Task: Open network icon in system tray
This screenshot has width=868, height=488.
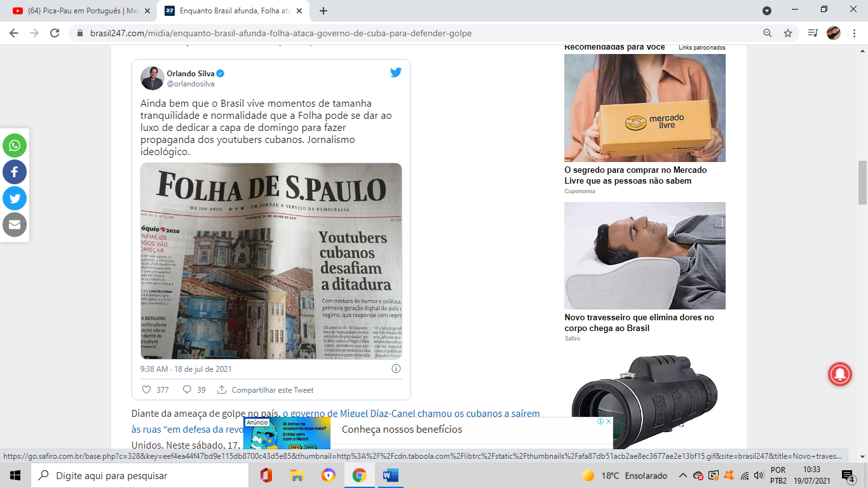Action: 745,475
